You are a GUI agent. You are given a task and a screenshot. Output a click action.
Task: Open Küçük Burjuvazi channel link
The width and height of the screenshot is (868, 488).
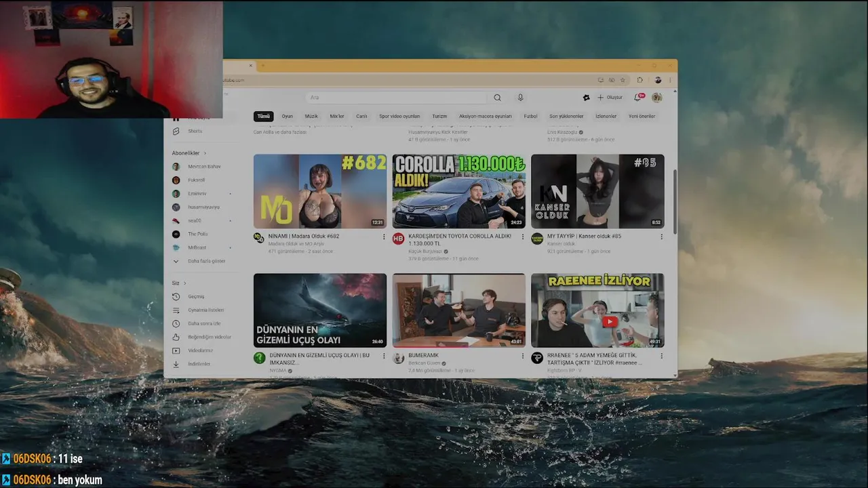point(425,251)
